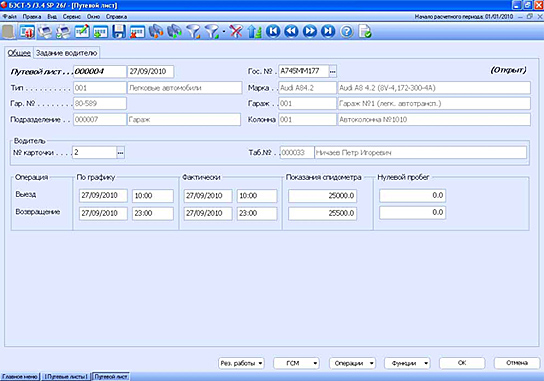Click the (Открыт) status text
The width and height of the screenshot is (544, 381).
[508, 70]
